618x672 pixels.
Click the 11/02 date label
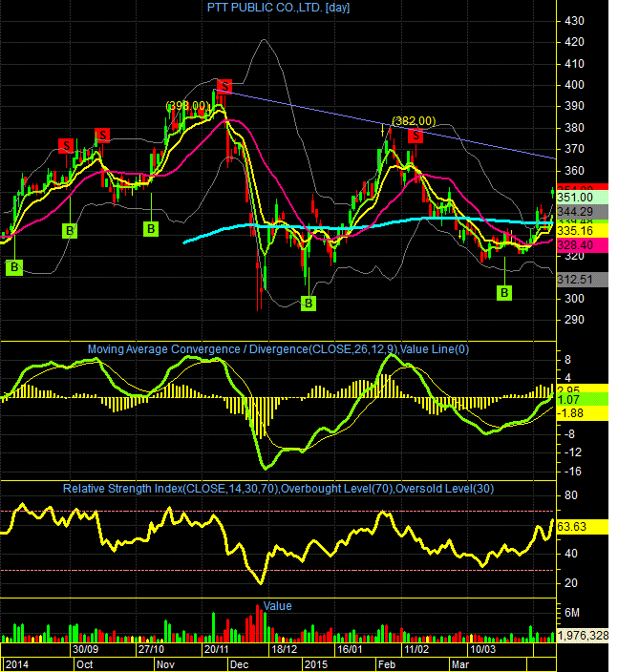pos(416,649)
